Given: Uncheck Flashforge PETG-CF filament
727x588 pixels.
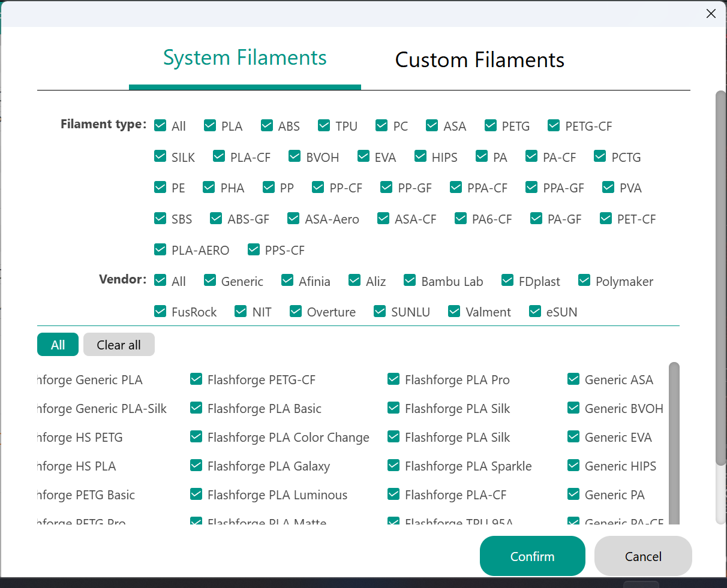Looking at the screenshot, I should point(196,379).
